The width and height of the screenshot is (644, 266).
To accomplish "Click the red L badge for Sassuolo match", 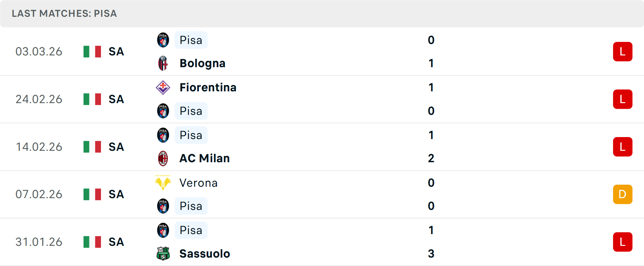I will pos(623,242).
